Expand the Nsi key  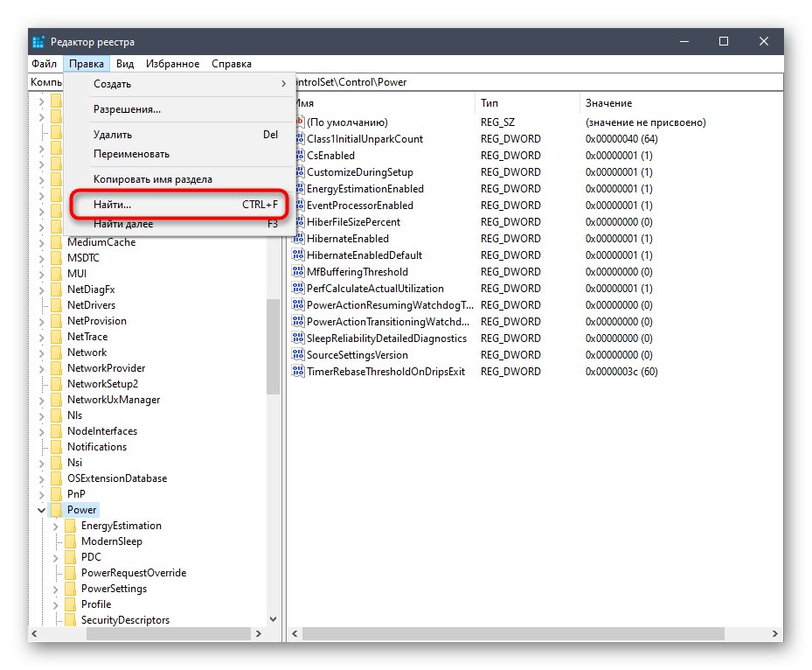click(41, 463)
